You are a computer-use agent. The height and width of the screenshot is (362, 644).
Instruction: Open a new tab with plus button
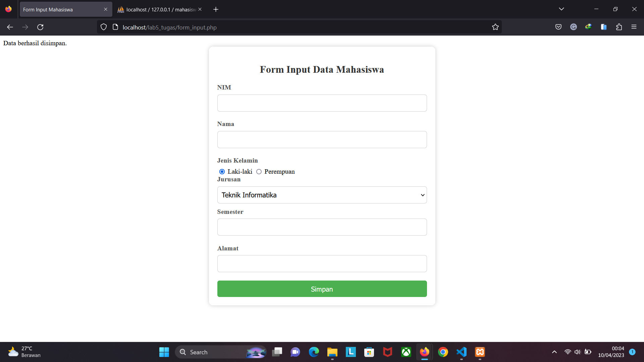click(216, 9)
